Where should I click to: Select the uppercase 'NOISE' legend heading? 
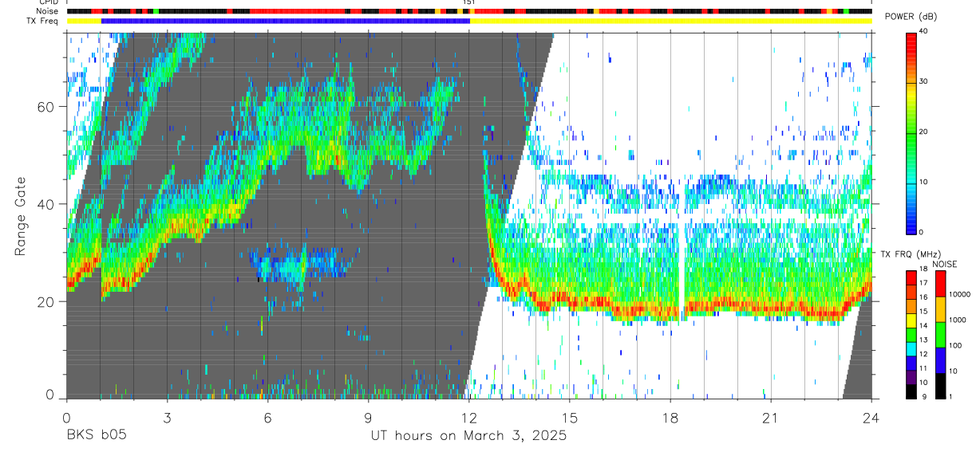(945, 264)
